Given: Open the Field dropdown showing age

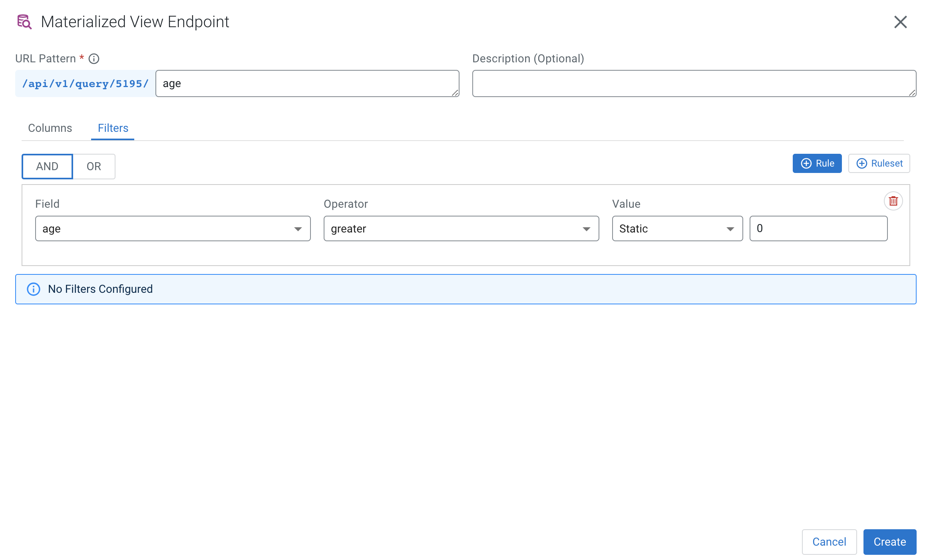Looking at the screenshot, I should click(x=173, y=228).
